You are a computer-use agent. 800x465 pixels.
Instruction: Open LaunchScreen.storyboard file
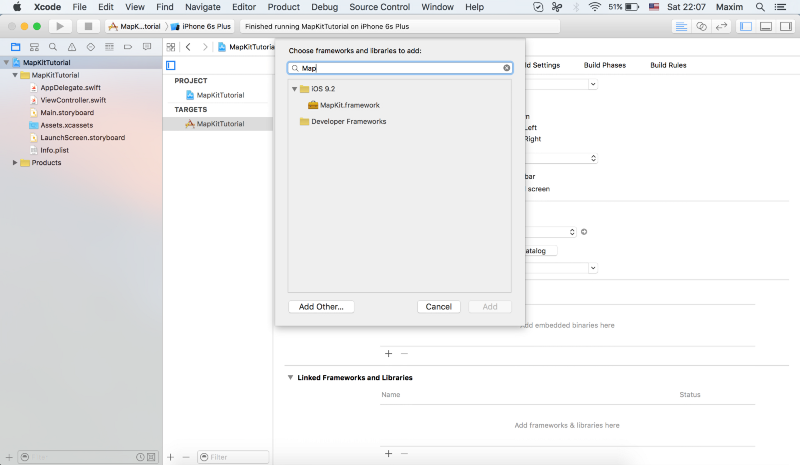click(x=82, y=137)
